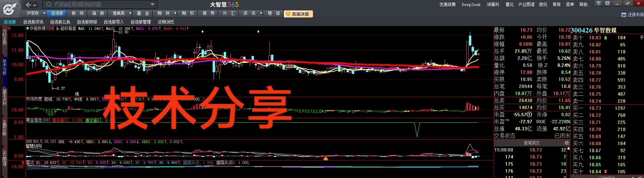Viewport: 644px width, 178px height.
Task: Click the 逐笔成交 panel header
Action: click(532, 143)
